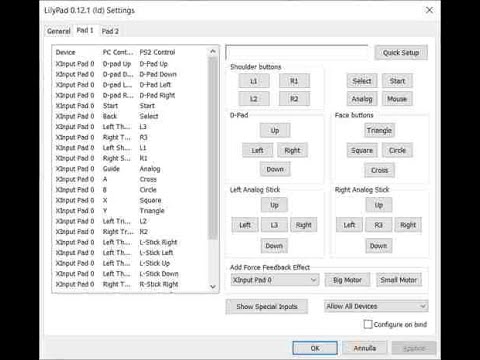The height and width of the screenshot is (360, 480).
Task: Bind Left Analog Stick Right
Action: click(303, 225)
